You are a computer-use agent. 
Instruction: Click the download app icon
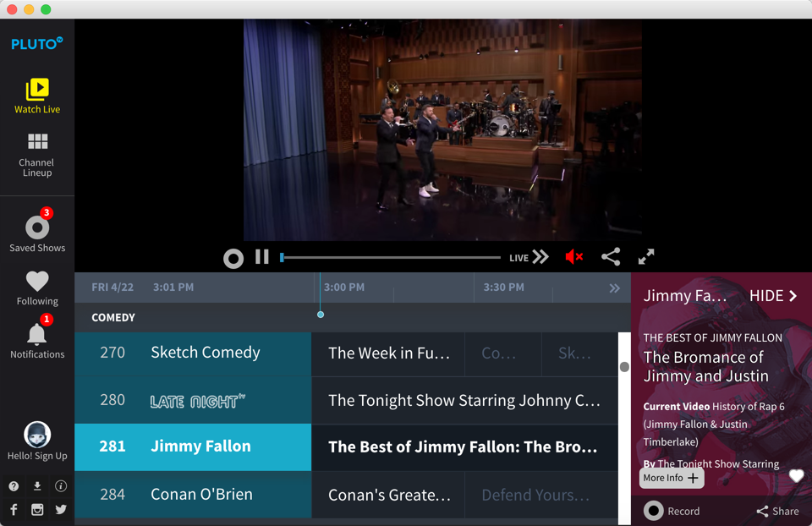pos(37,486)
